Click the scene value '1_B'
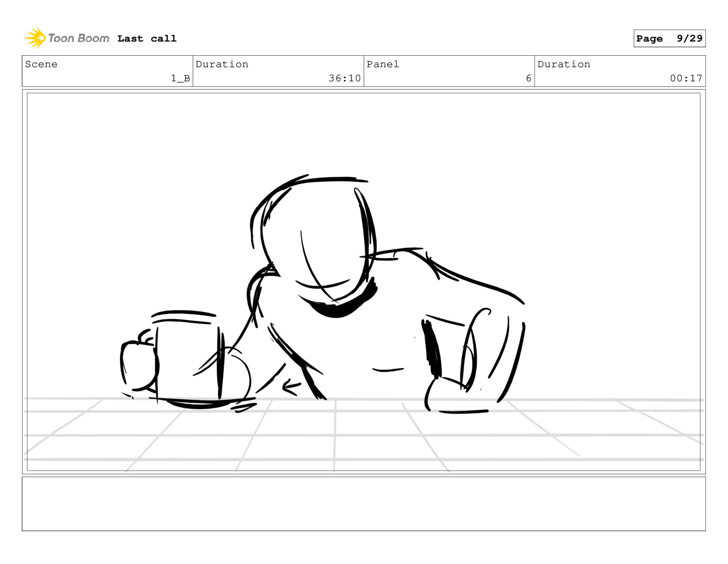728x564 pixels. (180, 78)
